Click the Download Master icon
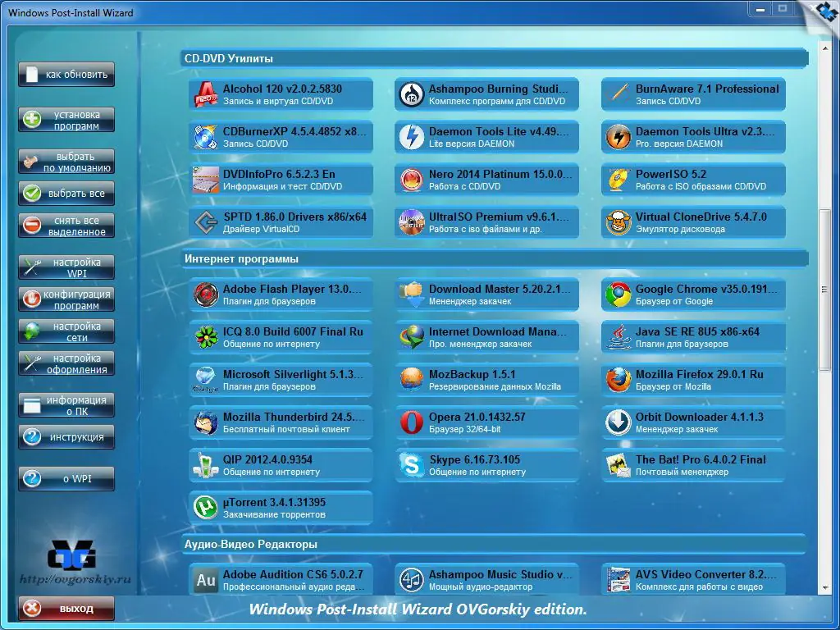 click(412, 294)
